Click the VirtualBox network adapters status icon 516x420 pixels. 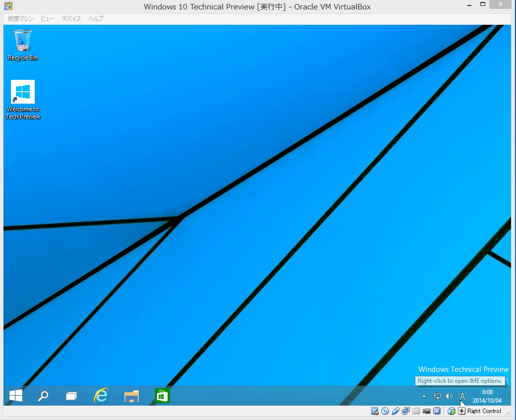(x=406, y=411)
